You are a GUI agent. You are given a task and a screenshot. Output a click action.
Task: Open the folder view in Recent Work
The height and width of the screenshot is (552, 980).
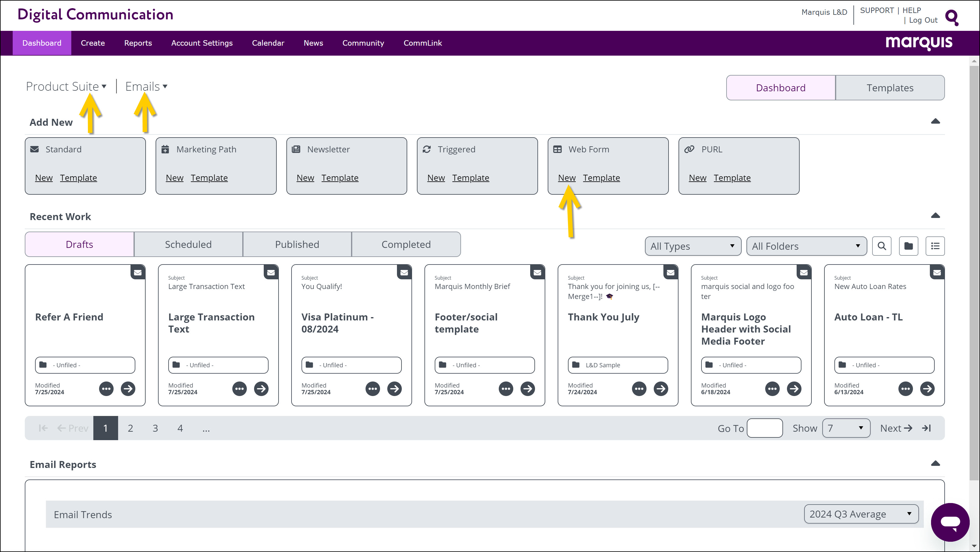908,246
